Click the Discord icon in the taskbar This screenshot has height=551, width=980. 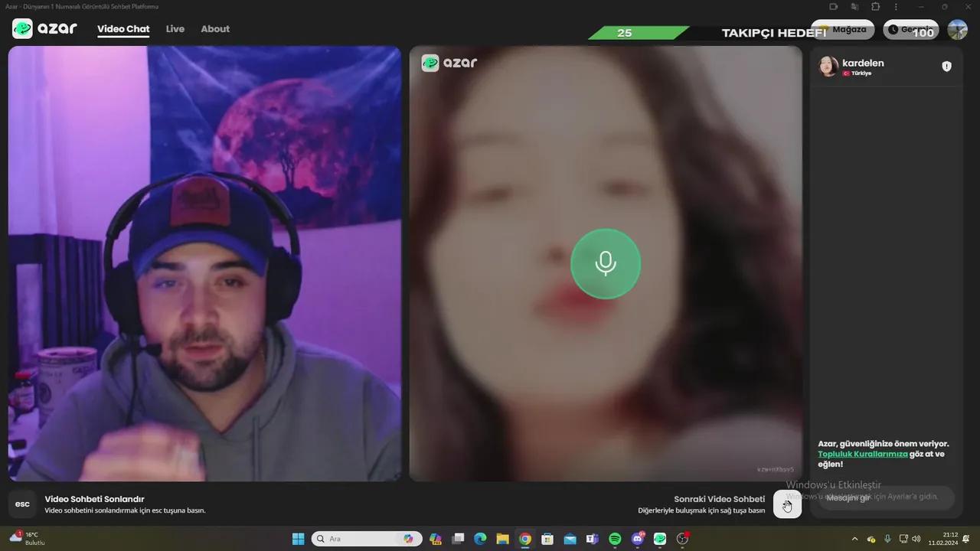[x=638, y=539]
